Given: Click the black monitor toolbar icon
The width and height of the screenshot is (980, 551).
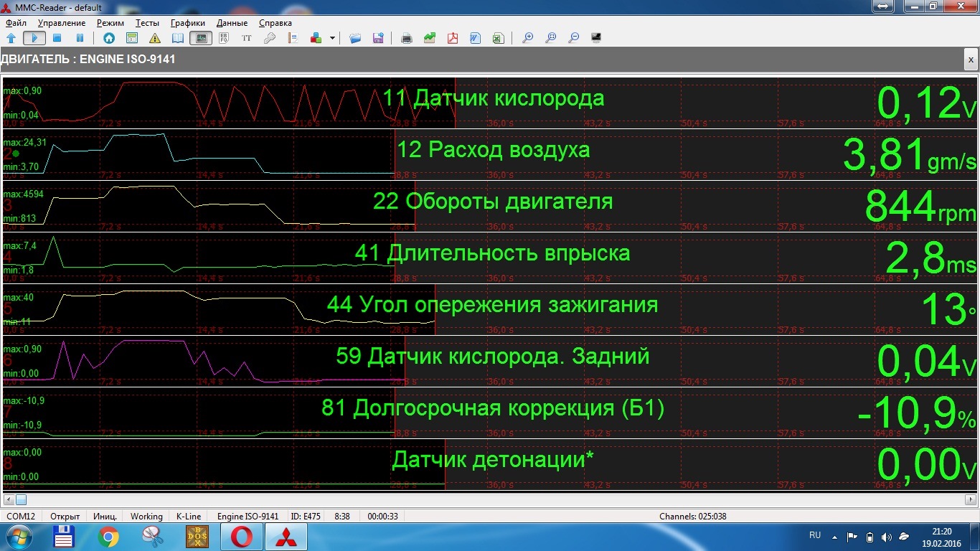Looking at the screenshot, I should click(595, 38).
